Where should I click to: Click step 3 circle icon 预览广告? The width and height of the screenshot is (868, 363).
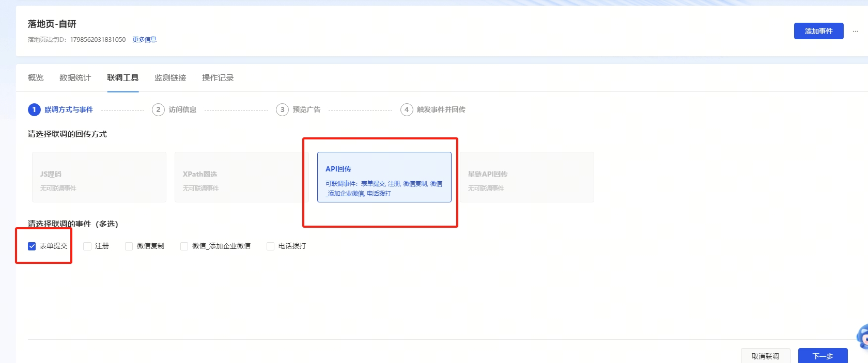[282, 109]
